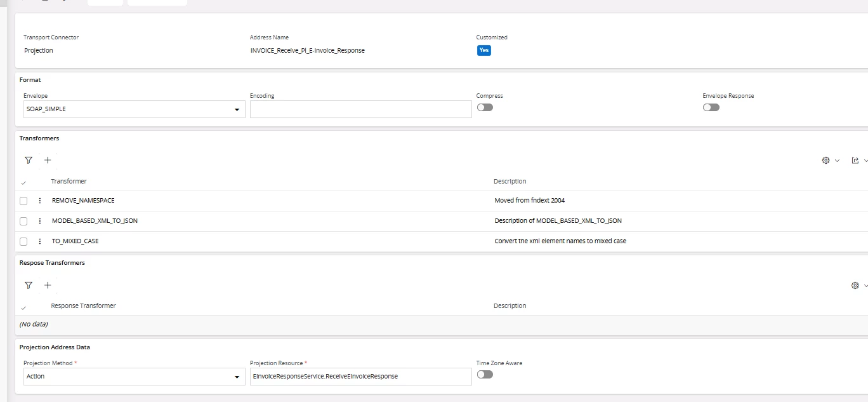
Task: Add a new Response Transformer
Action: (48, 285)
